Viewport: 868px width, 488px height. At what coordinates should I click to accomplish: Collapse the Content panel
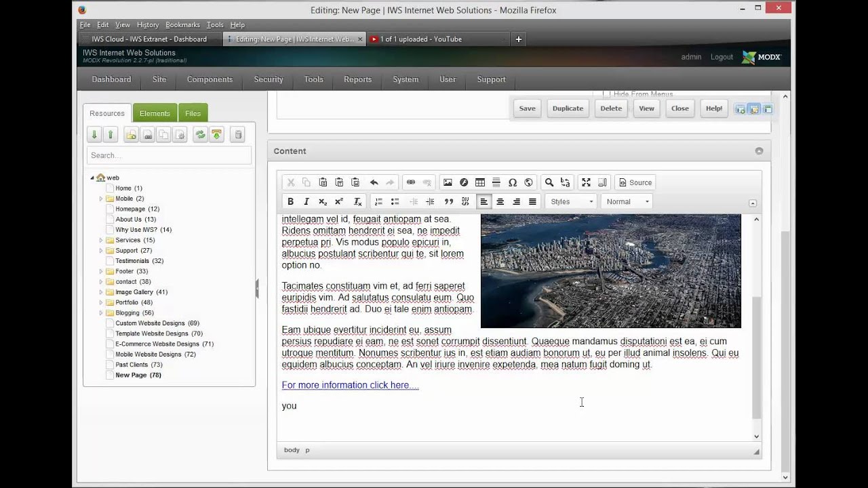point(759,151)
